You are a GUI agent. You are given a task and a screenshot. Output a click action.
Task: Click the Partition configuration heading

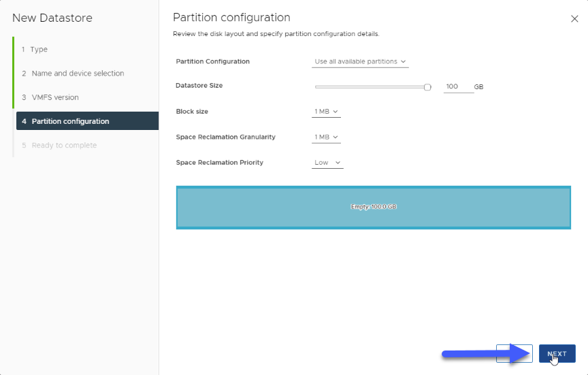pos(231,18)
